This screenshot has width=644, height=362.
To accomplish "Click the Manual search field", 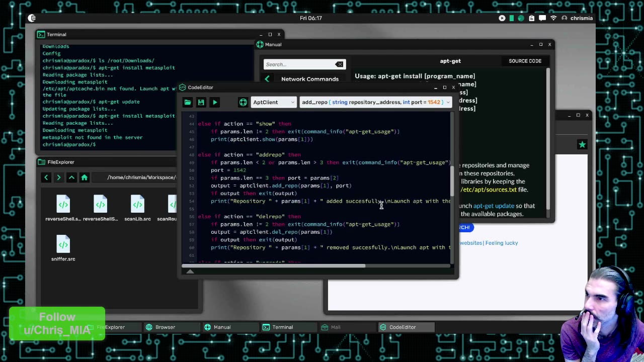I will click(x=300, y=64).
